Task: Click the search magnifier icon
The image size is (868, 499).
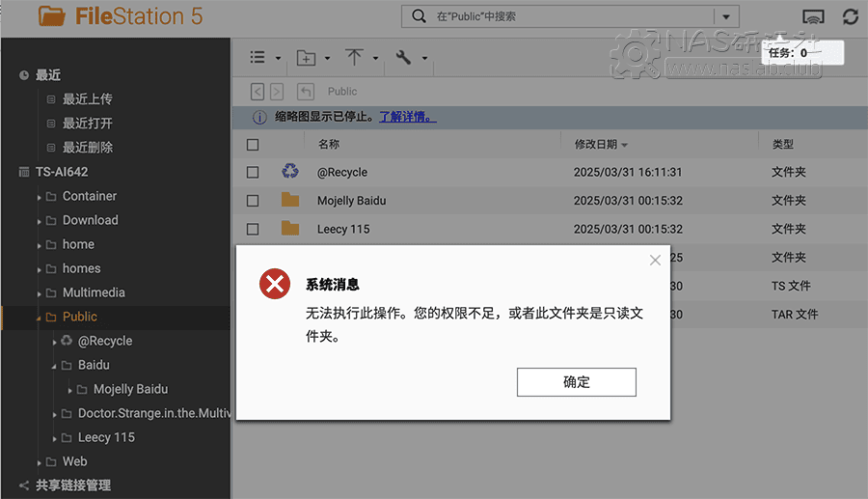Action: coord(420,16)
